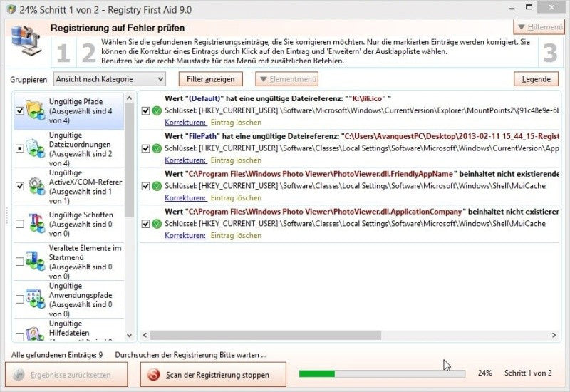Click Eintrag löschen for K:\lili.ico entry
Image resolution: width=570 pixels, height=392 pixels.
pyautogui.click(x=237, y=123)
